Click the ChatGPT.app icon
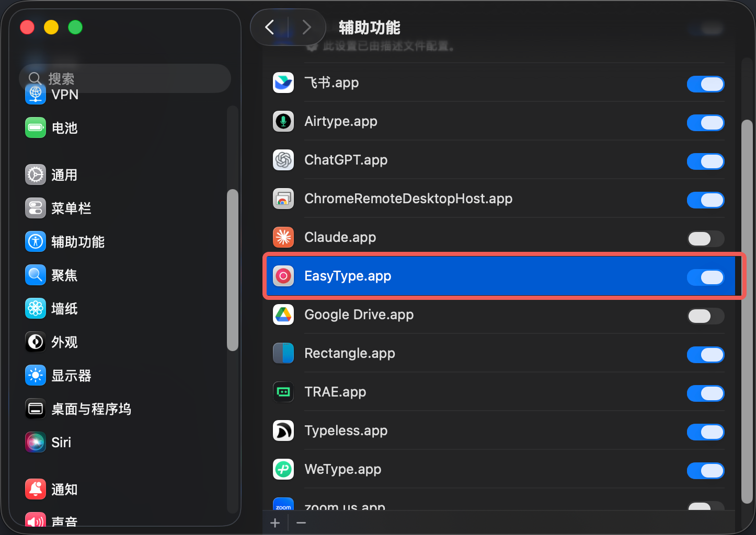This screenshot has height=535, width=756. pos(283,160)
